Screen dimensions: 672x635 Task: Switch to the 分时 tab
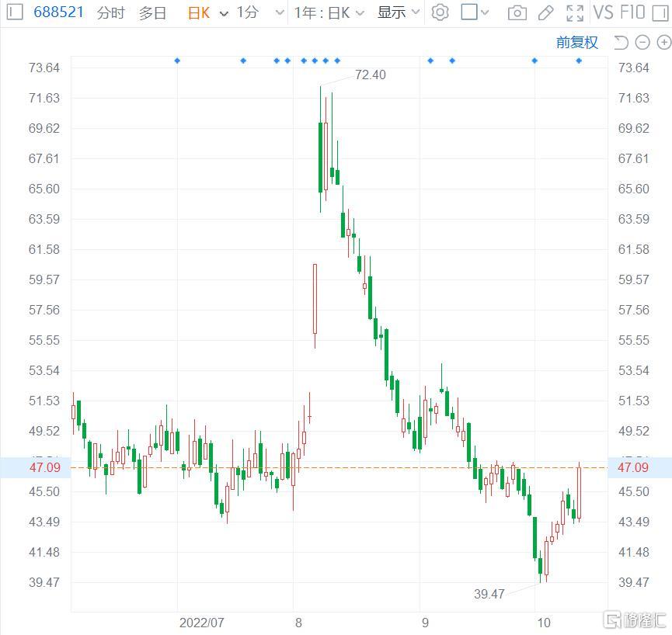[110, 13]
